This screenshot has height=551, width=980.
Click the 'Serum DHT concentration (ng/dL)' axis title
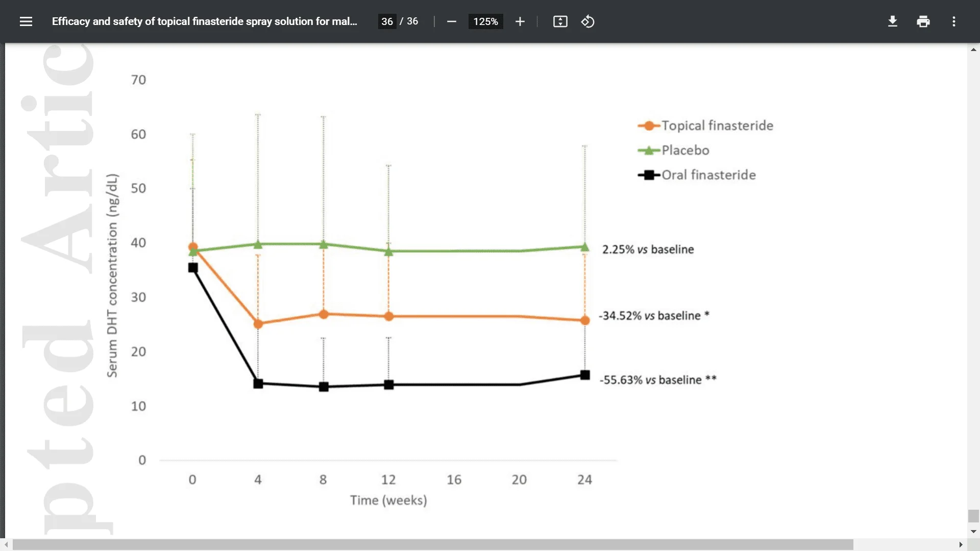(x=112, y=275)
